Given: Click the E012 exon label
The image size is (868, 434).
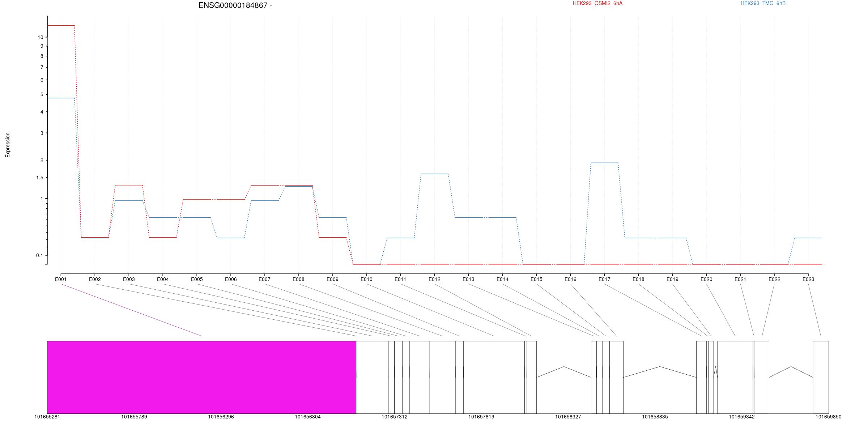Looking at the screenshot, I should pyautogui.click(x=434, y=279).
